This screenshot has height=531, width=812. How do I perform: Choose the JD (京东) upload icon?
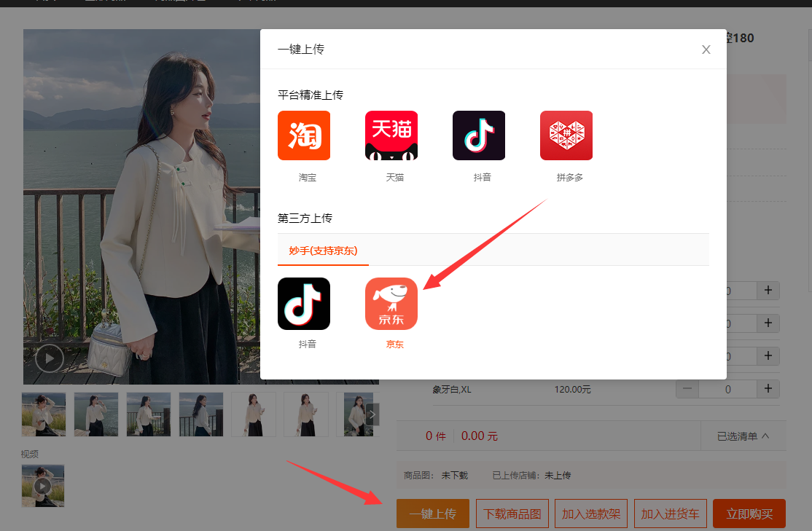[x=391, y=304]
